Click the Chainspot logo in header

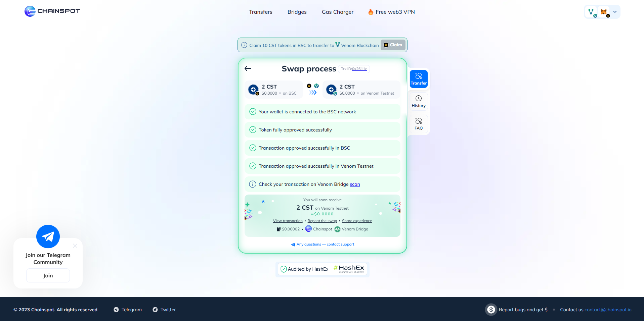[52, 11]
